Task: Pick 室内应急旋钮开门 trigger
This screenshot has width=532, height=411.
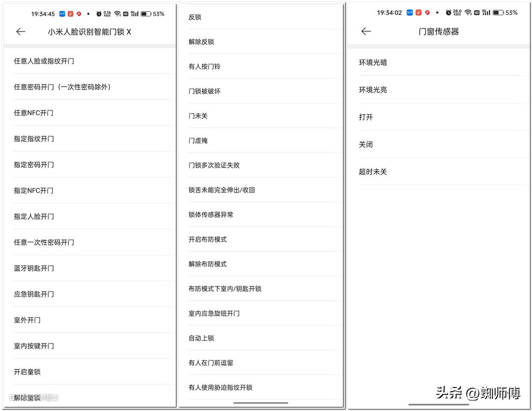Action: pos(261,314)
